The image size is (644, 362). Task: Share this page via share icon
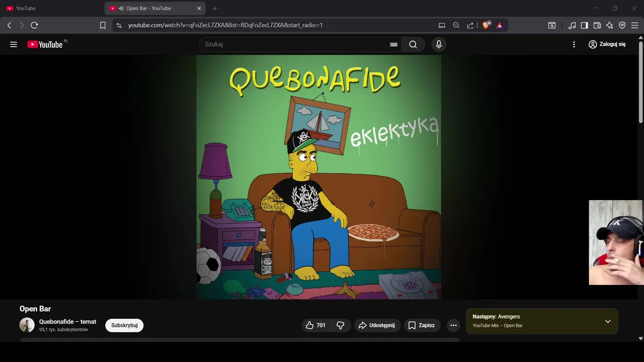click(x=470, y=25)
